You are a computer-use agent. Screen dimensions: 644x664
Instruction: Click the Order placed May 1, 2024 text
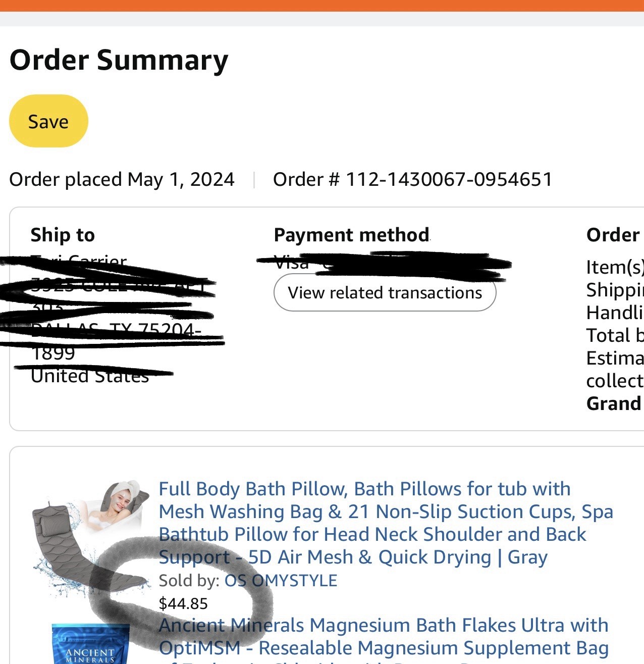[122, 179]
